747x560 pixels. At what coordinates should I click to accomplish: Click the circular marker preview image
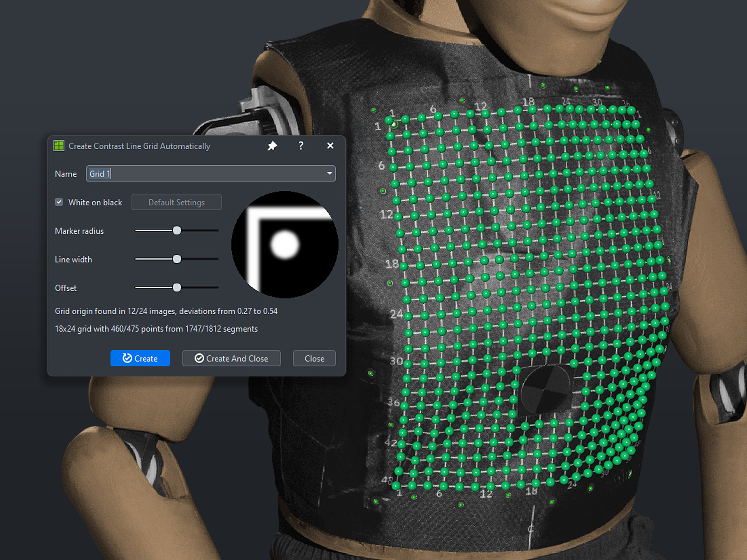(284, 245)
